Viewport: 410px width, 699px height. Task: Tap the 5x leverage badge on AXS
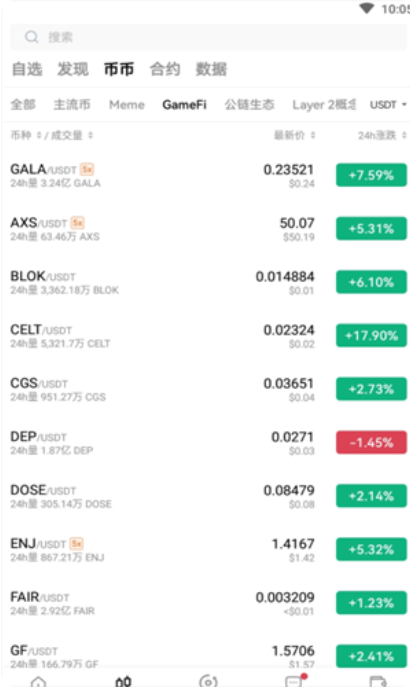(78, 223)
